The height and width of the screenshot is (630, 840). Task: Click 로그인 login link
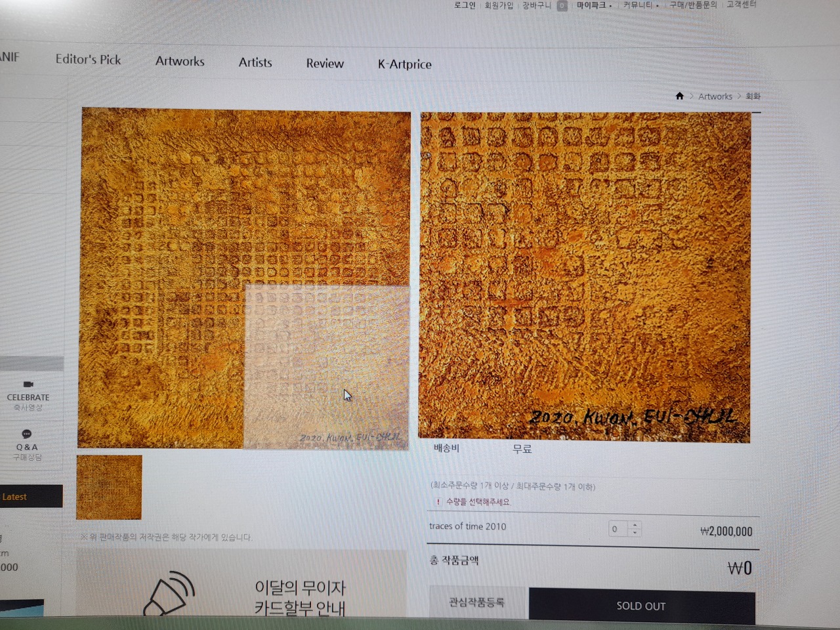tap(465, 5)
